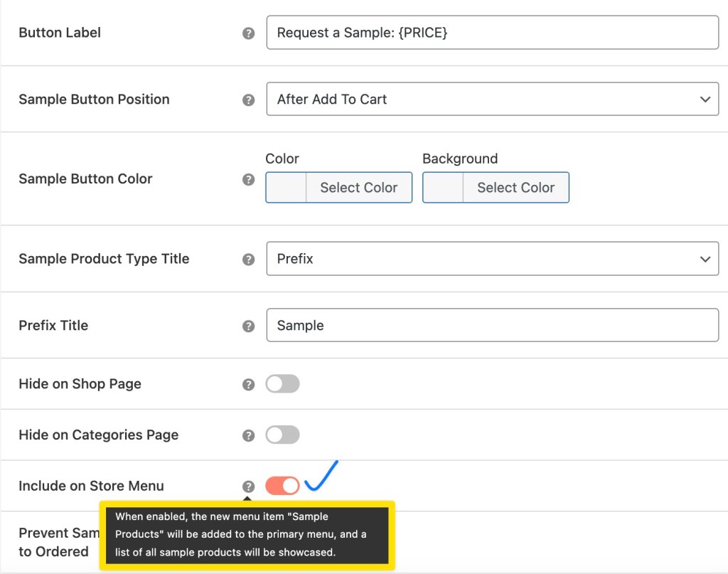The height and width of the screenshot is (574, 728).
Task: Turn on Hide on Categories Page
Action: [x=282, y=435]
